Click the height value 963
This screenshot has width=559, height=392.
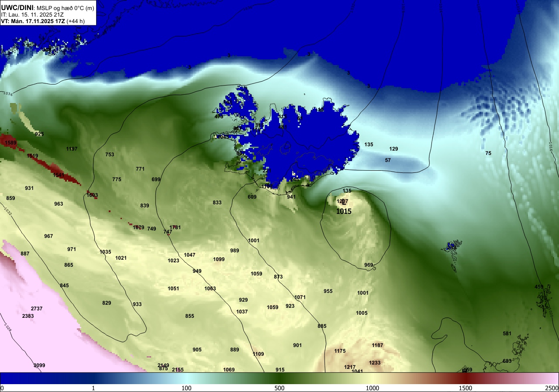(59, 204)
